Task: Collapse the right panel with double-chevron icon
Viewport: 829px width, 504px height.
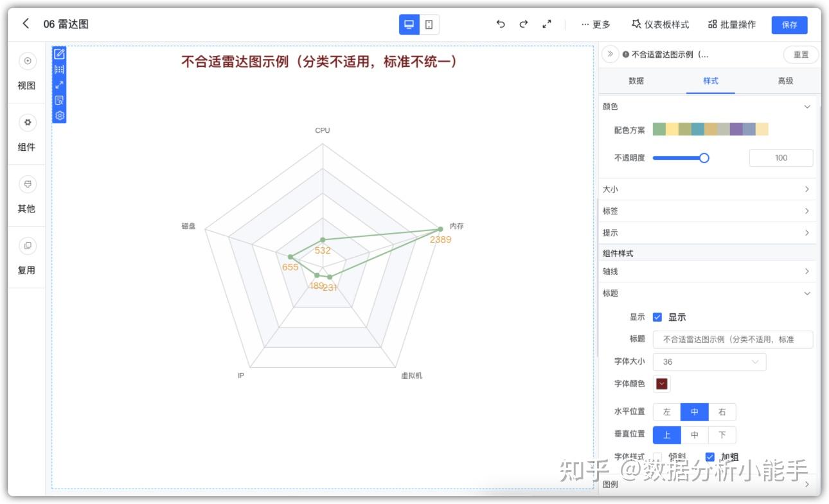Action: pyautogui.click(x=610, y=55)
